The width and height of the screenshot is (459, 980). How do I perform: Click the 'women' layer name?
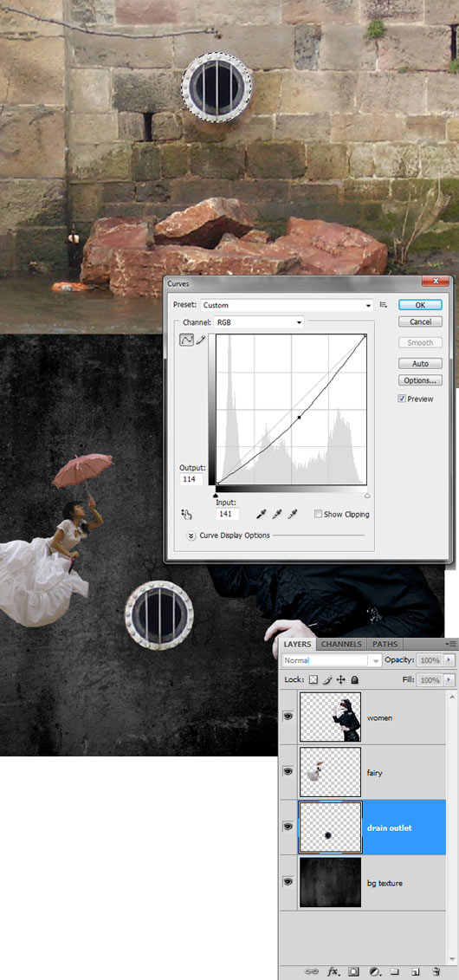[379, 717]
